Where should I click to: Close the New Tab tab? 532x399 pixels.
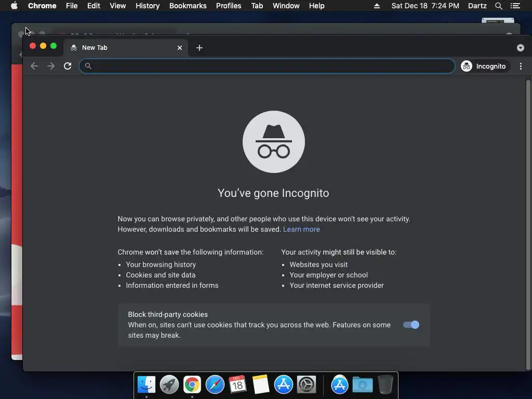tap(180, 48)
